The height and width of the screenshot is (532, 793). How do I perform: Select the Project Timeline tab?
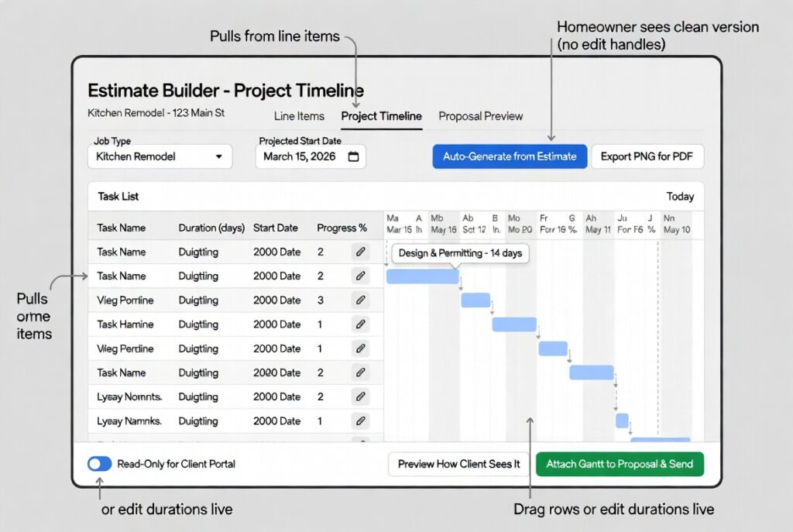381,116
